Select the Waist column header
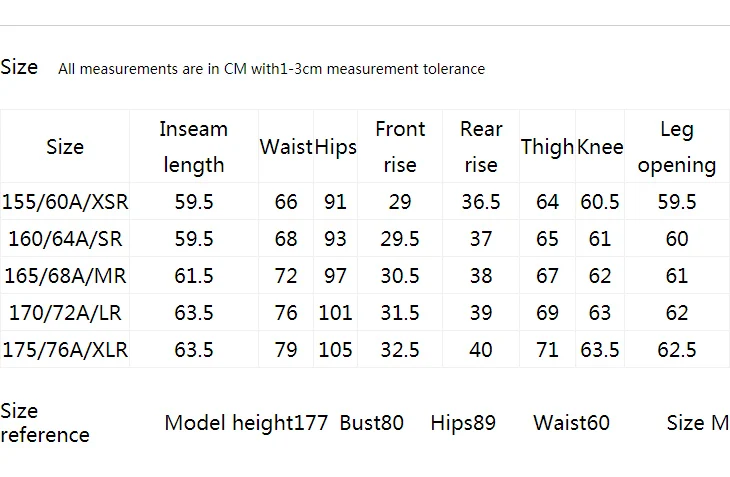730x477 pixels. 286,147
